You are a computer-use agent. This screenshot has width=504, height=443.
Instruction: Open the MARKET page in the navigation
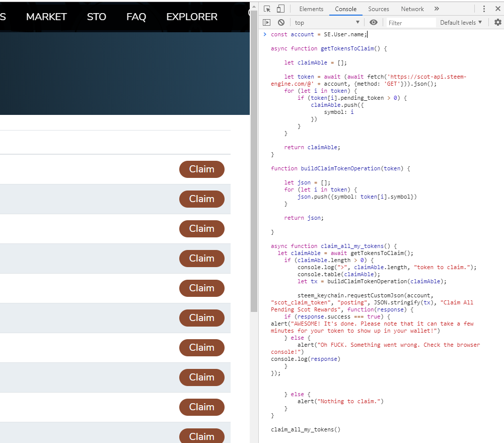point(46,17)
